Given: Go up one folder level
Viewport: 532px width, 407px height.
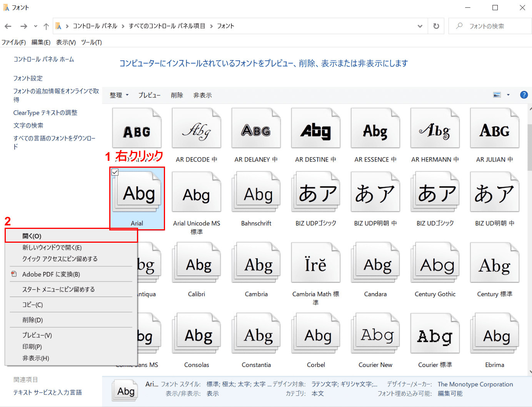Looking at the screenshot, I should [x=46, y=26].
